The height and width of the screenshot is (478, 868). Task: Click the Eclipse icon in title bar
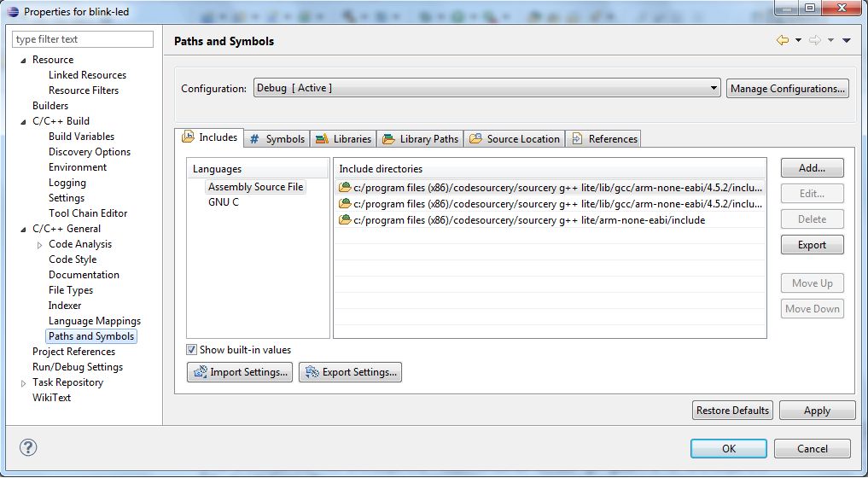13,12
